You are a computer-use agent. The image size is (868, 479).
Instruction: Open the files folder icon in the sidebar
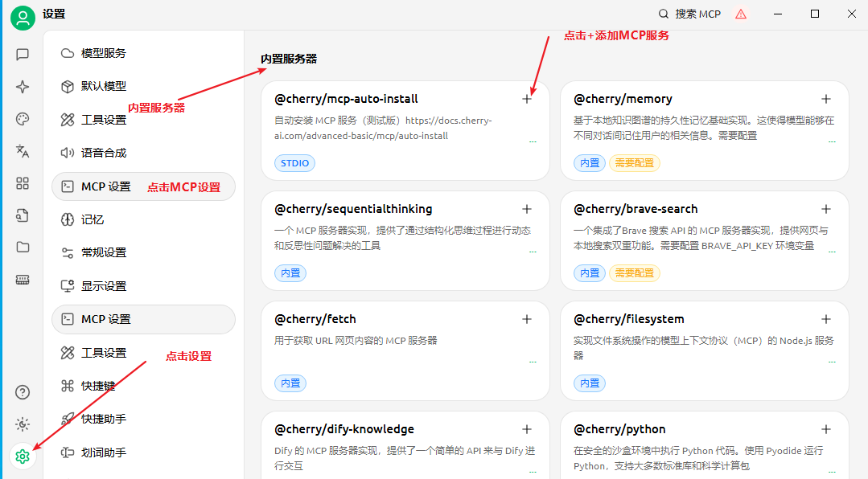point(23,248)
